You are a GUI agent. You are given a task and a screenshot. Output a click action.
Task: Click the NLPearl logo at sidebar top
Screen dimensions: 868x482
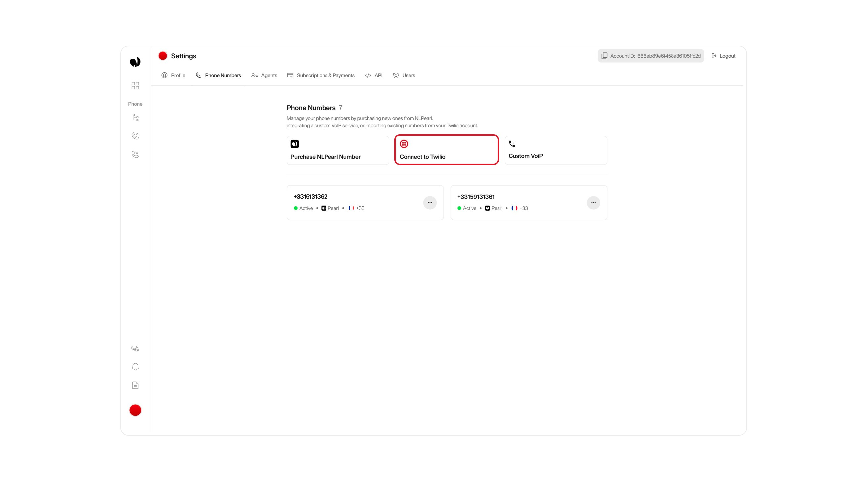pyautogui.click(x=135, y=61)
